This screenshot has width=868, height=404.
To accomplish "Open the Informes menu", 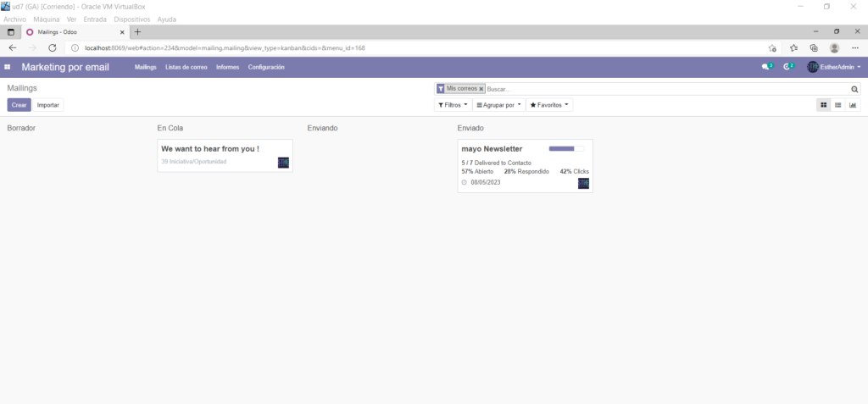I will 227,67.
